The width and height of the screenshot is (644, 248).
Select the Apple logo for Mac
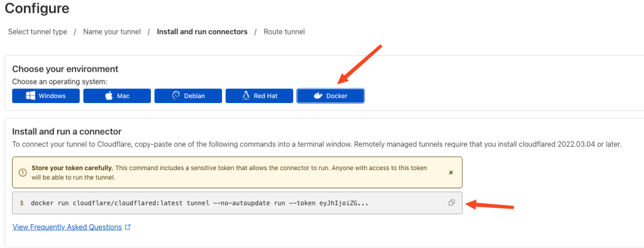click(109, 96)
